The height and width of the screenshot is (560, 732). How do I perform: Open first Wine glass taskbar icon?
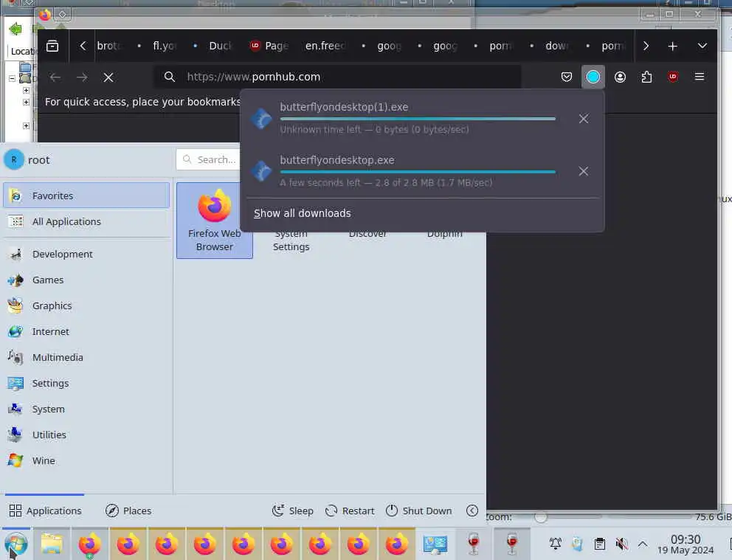tap(474, 544)
